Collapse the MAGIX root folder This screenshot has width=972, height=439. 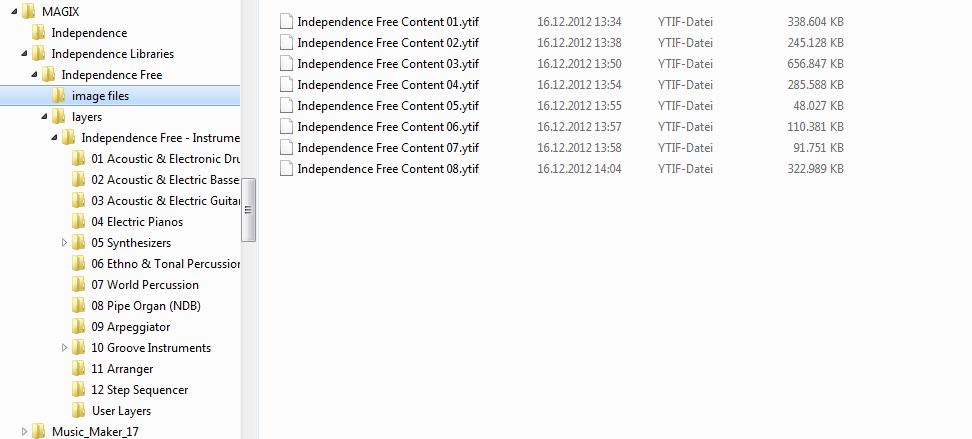(x=14, y=12)
